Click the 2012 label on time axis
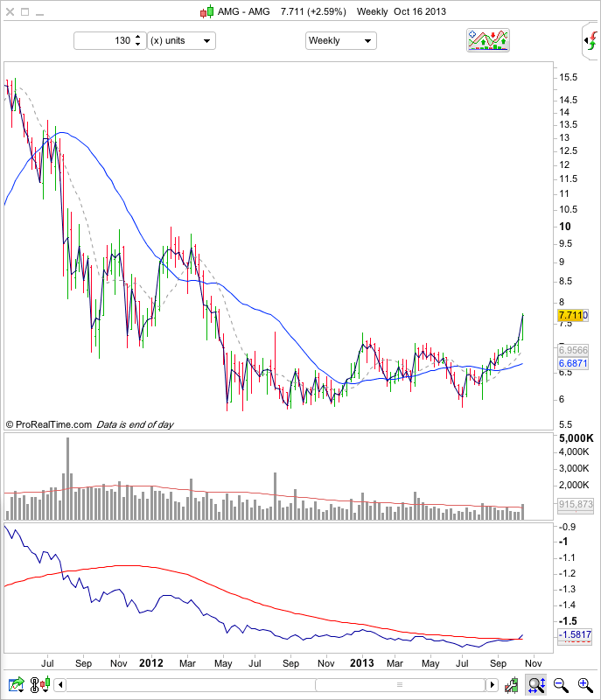Image resolution: width=601 pixels, height=700 pixels. point(151,663)
